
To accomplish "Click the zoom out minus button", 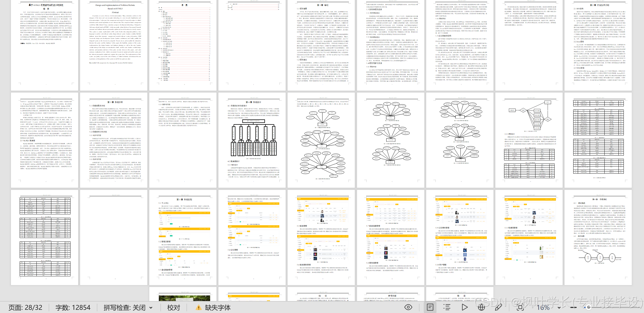I will point(574,308).
